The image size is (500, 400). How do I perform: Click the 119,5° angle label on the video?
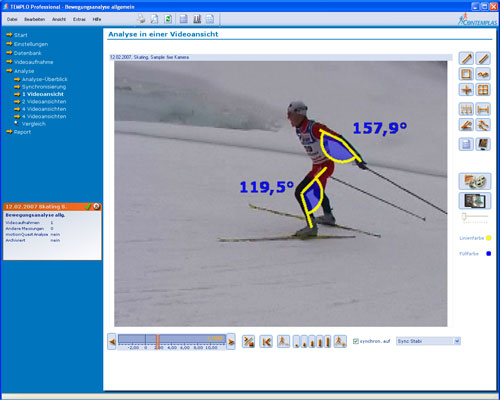pos(266,187)
